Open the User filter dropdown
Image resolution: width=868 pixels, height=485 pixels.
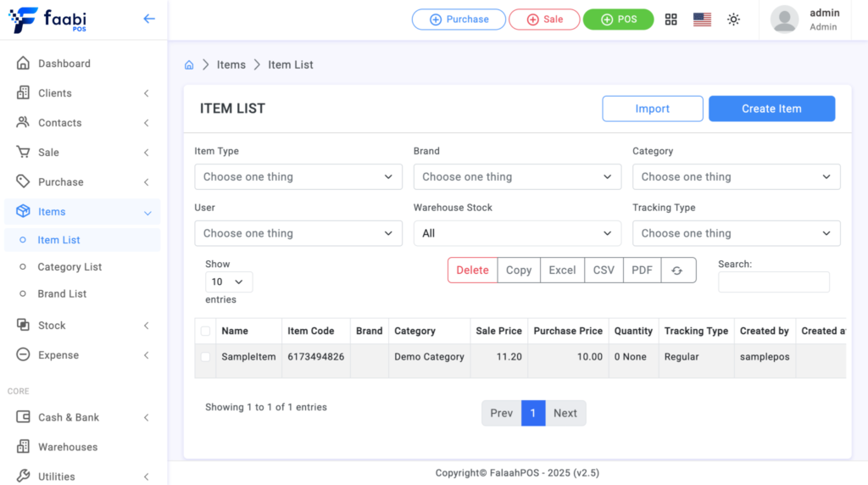click(x=298, y=233)
